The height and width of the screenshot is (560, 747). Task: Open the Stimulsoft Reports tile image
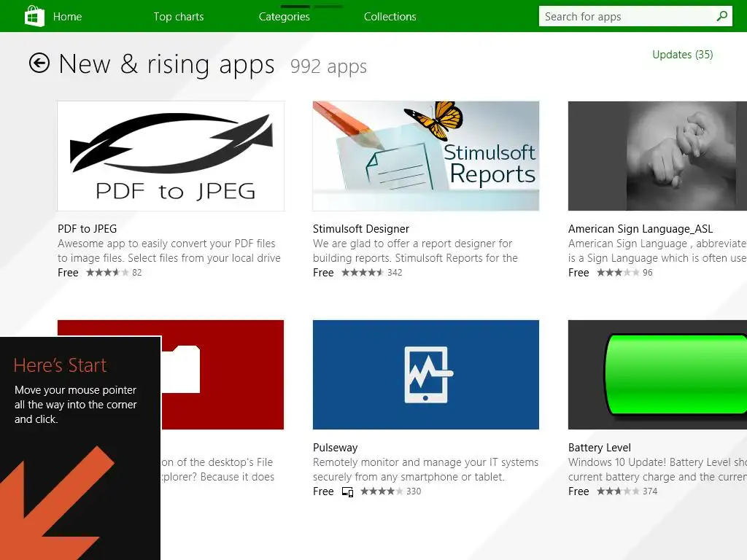pos(426,156)
